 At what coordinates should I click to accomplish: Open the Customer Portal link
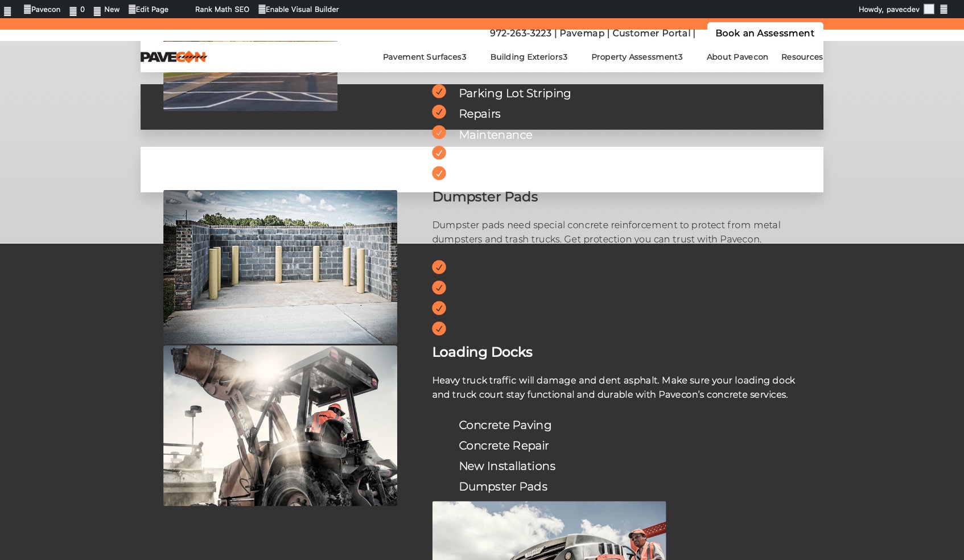point(651,33)
